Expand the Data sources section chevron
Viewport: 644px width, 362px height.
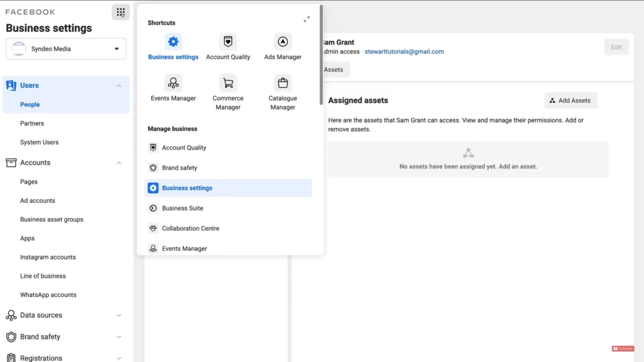[119, 315]
